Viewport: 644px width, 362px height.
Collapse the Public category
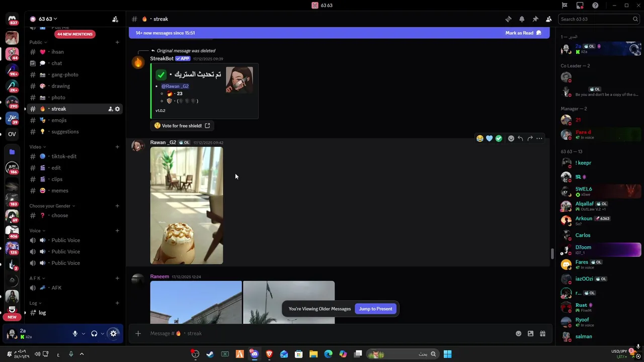pyautogui.click(x=38, y=42)
